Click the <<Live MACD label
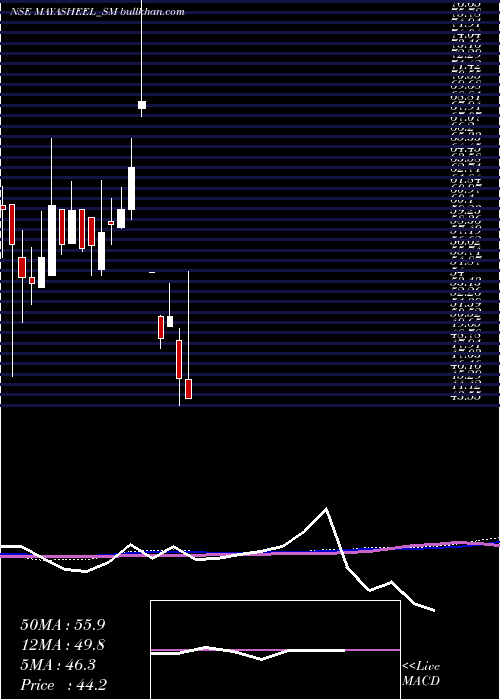 point(421,674)
